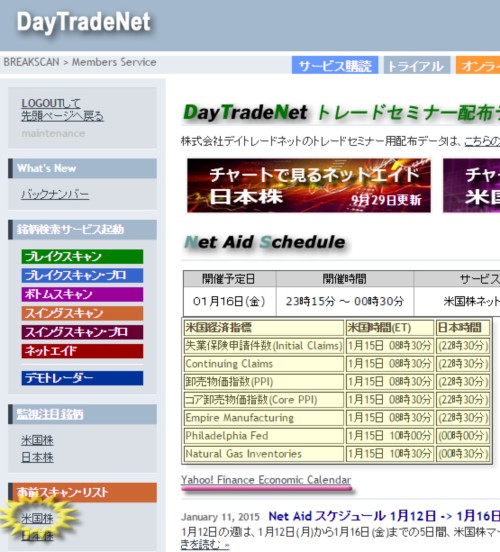
Task: Click January 11, 2015 post date
Action: (x=220, y=517)
